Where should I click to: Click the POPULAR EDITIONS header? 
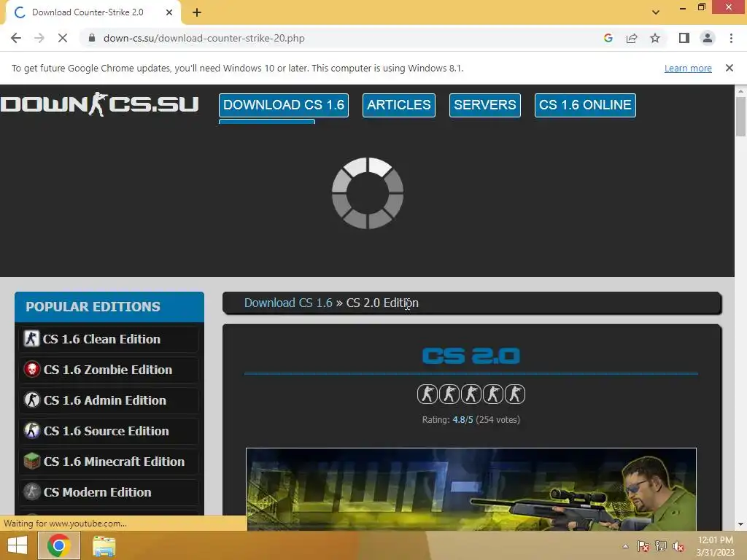coord(109,307)
